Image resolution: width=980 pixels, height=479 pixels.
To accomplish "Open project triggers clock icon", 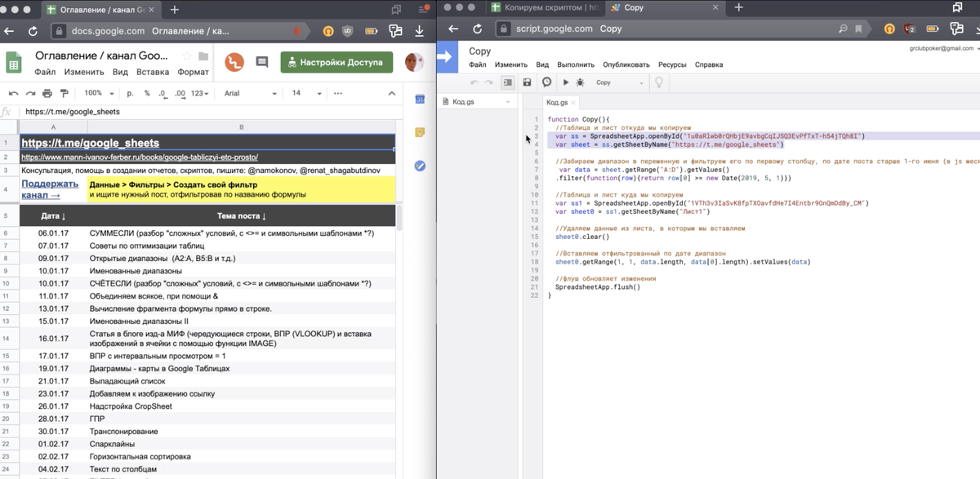I will coord(546,82).
